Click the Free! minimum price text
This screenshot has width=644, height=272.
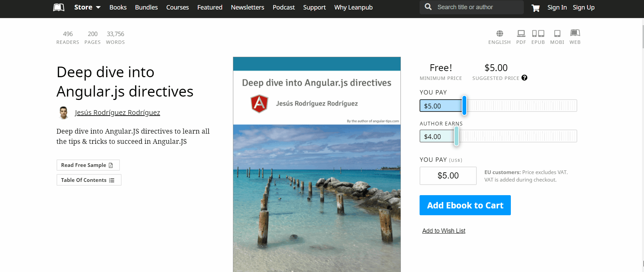click(441, 68)
